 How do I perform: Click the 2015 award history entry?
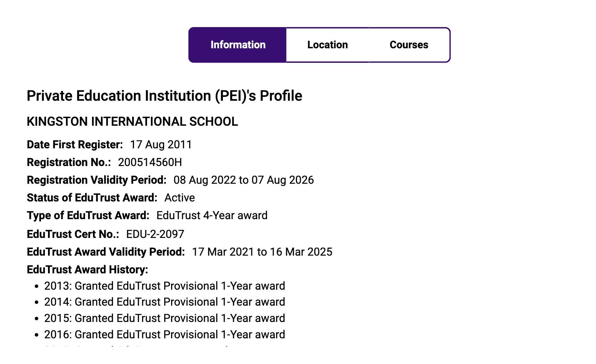[164, 318]
